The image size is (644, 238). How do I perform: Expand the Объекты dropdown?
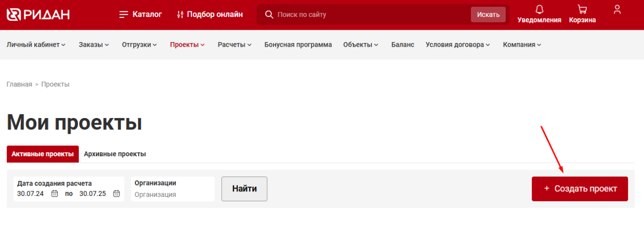tap(361, 45)
